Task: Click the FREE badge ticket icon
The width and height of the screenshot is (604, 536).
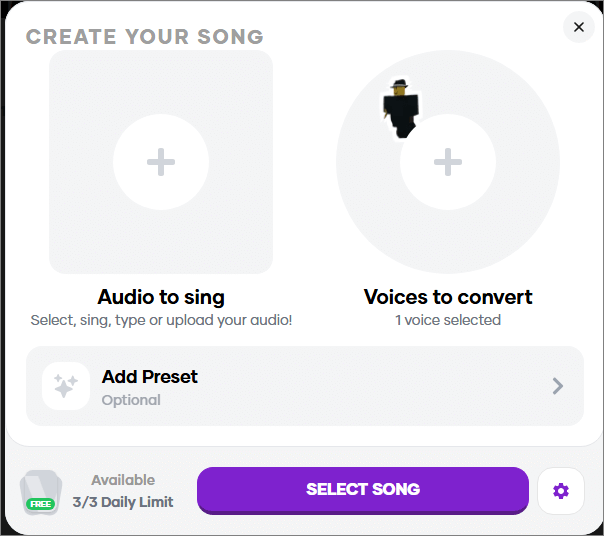Action: [41, 492]
